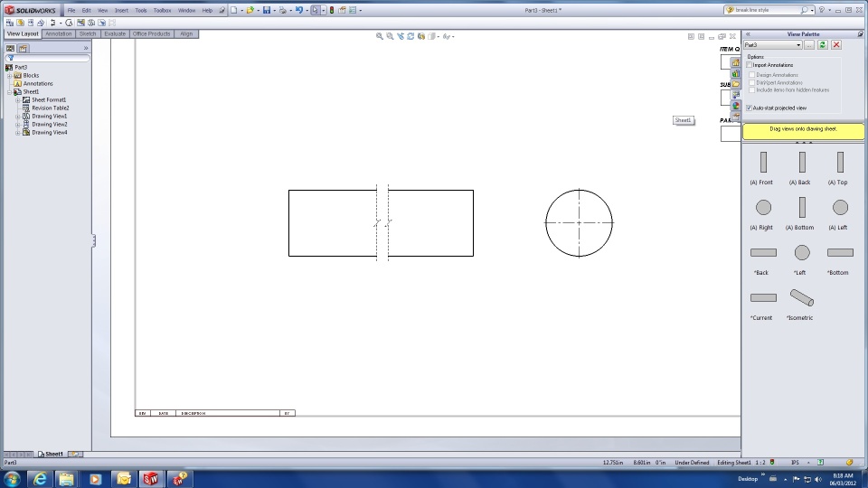Image resolution: width=868 pixels, height=488 pixels.
Task: Toggle DimXpert Annotations checkbox
Action: click(x=751, y=82)
